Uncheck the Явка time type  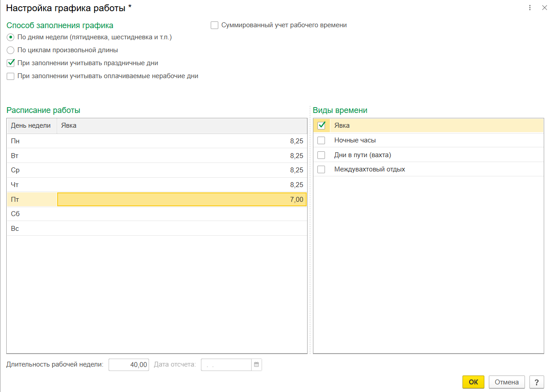click(x=321, y=125)
